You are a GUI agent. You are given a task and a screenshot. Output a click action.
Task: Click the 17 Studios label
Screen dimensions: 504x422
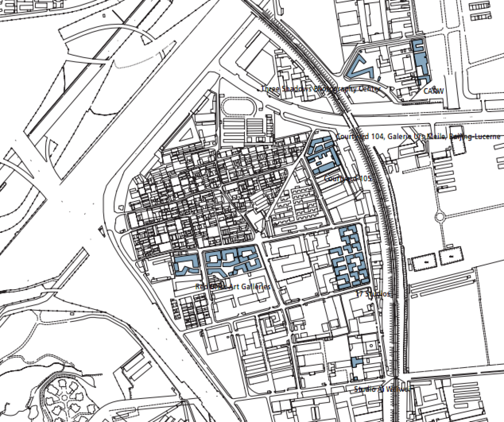coord(373,294)
